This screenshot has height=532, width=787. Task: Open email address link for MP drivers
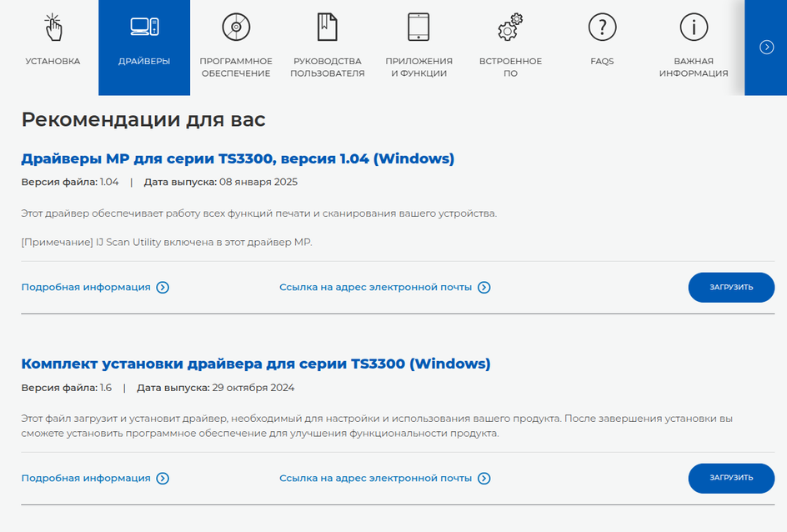pyautogui.click(x=375, y=288)
